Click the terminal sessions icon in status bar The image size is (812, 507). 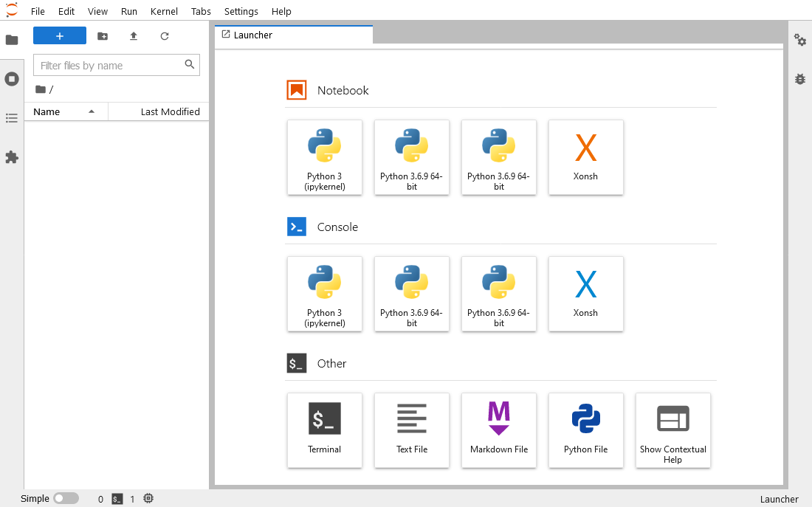click(117, 499)
